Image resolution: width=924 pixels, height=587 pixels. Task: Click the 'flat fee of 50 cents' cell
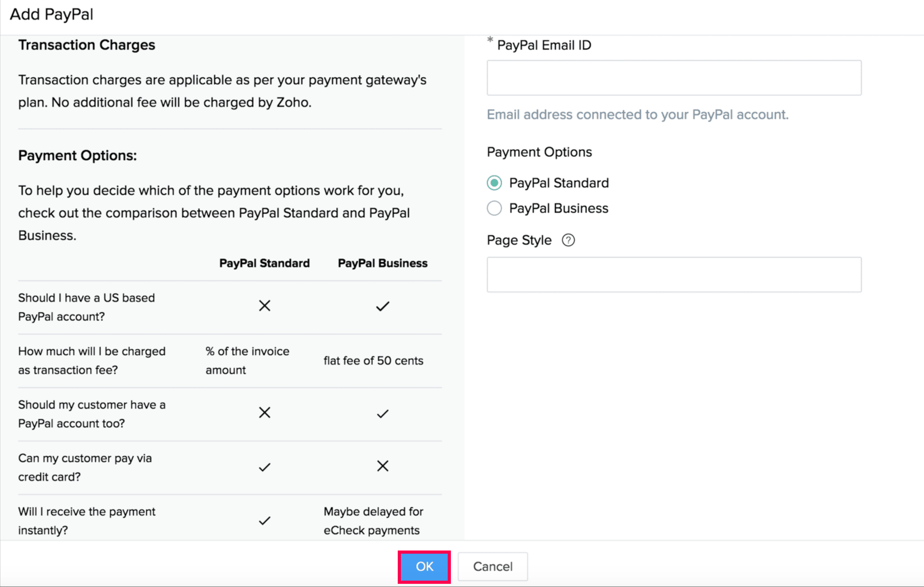[373, 361]
